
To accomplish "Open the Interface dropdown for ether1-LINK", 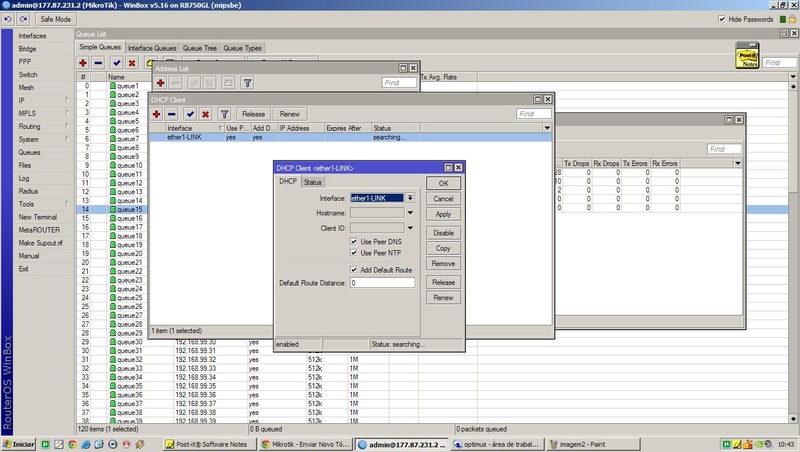I will pos(410,199).
